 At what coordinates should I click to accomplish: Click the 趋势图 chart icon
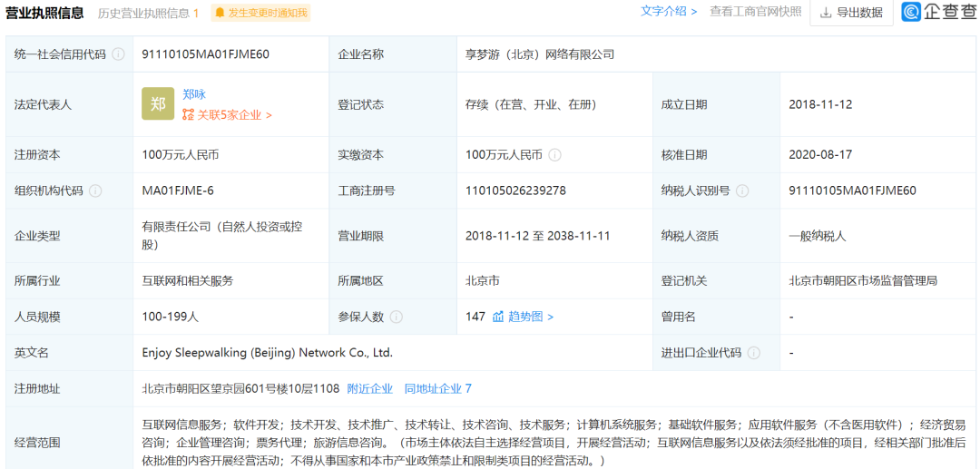pos(497,317)
